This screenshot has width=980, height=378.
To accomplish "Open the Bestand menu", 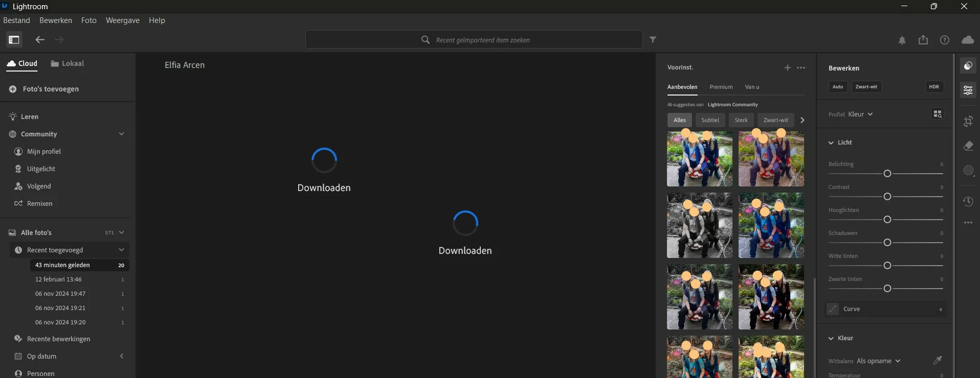I will pyautogui.click(x=17, y=20).
